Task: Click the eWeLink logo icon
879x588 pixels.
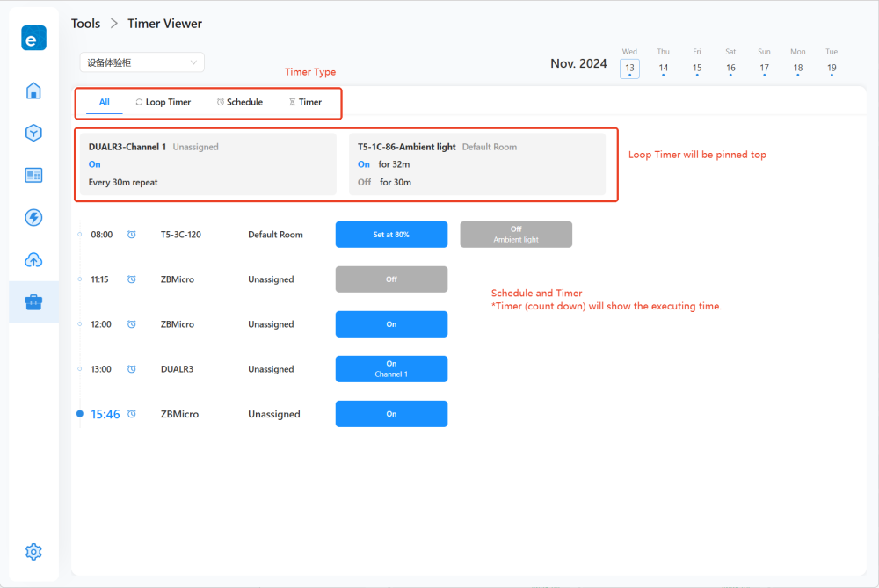Action: click(x=33, y=38)
